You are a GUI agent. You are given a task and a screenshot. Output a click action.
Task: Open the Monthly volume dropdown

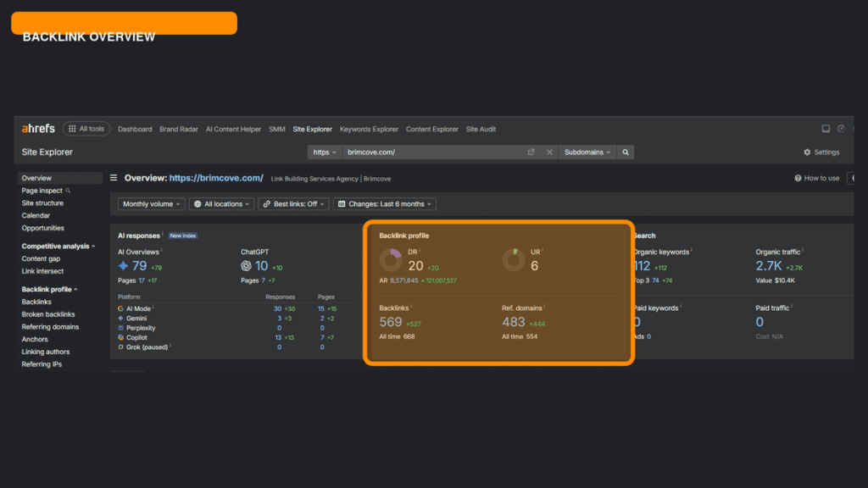click(x=151, y=204)
